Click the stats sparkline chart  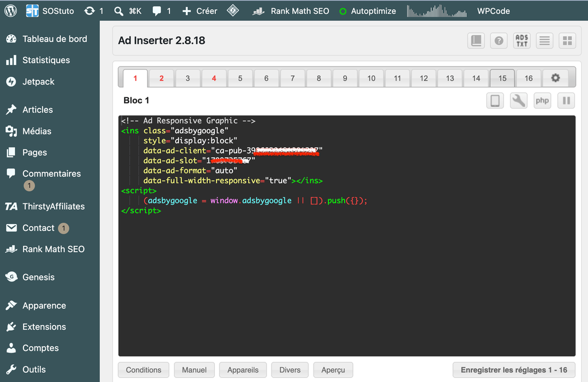coord(437,11)
